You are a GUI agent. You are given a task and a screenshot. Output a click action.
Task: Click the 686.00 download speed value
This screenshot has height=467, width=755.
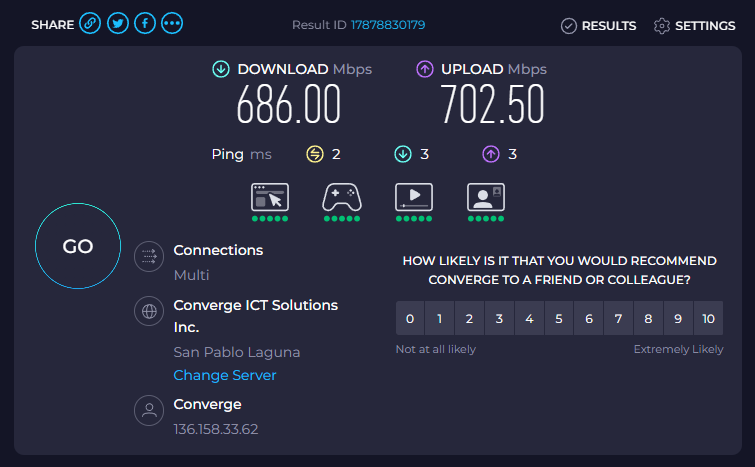click(289, 104)
